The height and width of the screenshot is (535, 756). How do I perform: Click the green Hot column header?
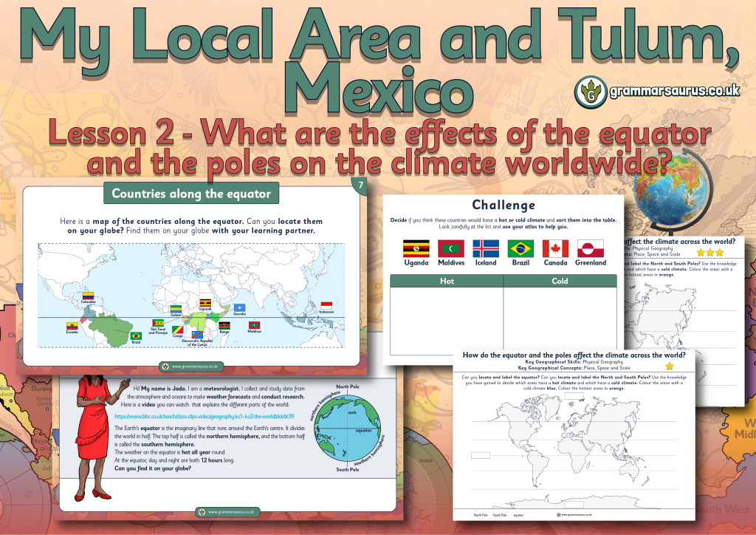tap(447, 281)
